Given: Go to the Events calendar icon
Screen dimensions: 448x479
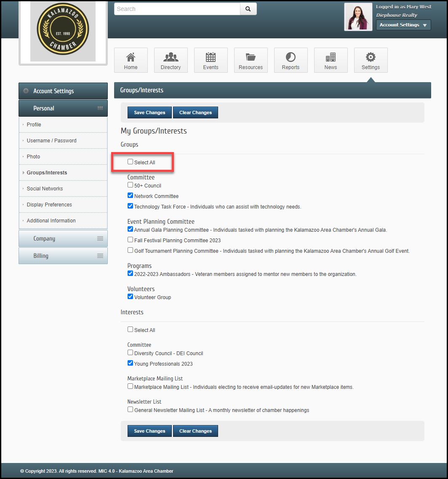Looking at the screenshot, I should click(211, 58).
